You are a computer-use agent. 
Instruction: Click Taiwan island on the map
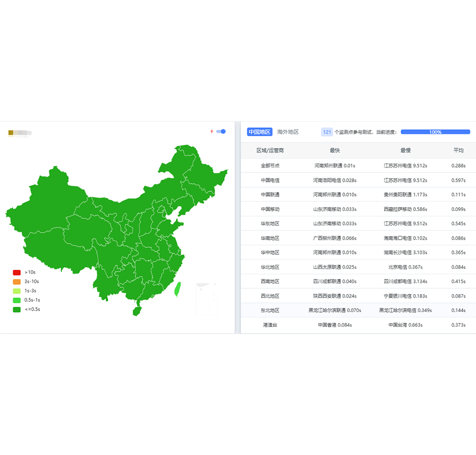pos(178,290)
